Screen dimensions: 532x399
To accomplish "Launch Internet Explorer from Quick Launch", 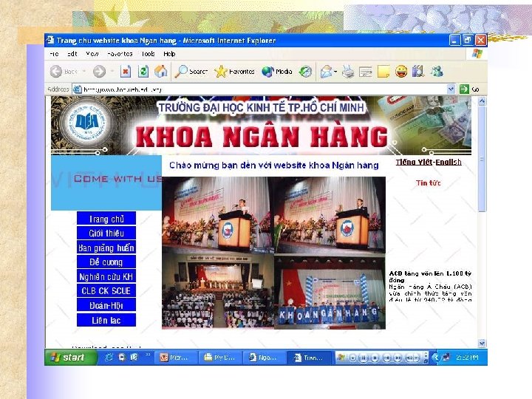I will click(x=109, y=358).
